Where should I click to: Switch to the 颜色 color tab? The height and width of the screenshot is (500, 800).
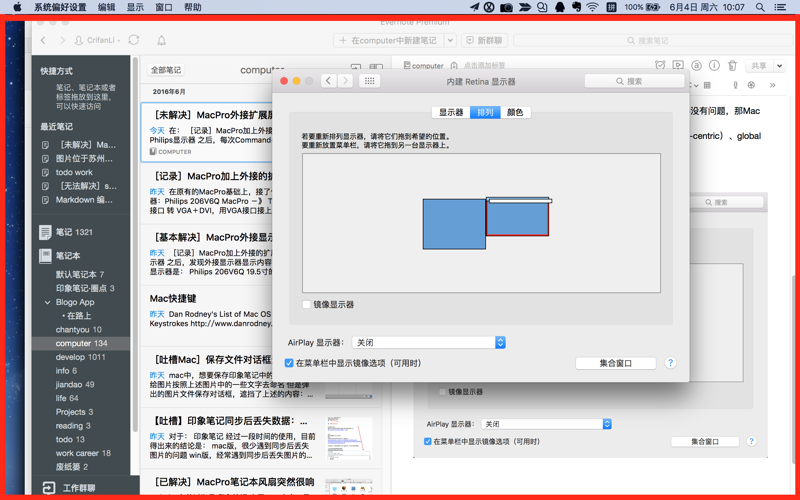pyautogui.click(x=515, y=112)
